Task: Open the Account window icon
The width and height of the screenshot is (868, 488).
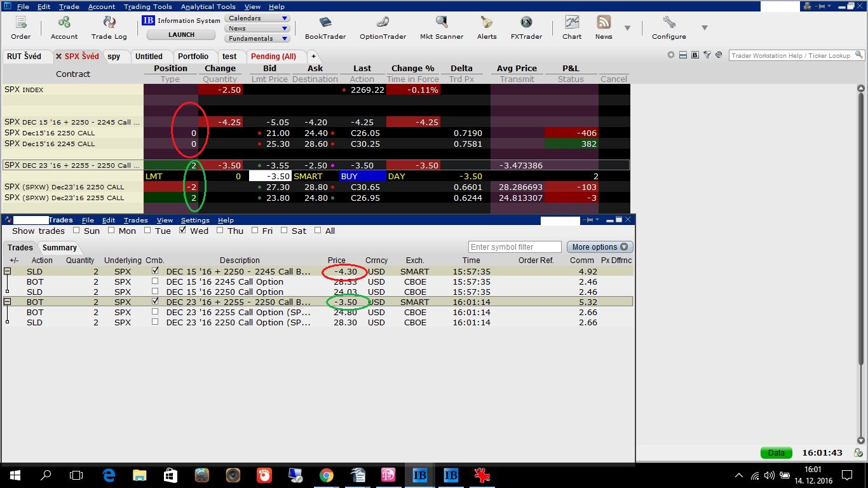Action: click(x=64, y=27)
